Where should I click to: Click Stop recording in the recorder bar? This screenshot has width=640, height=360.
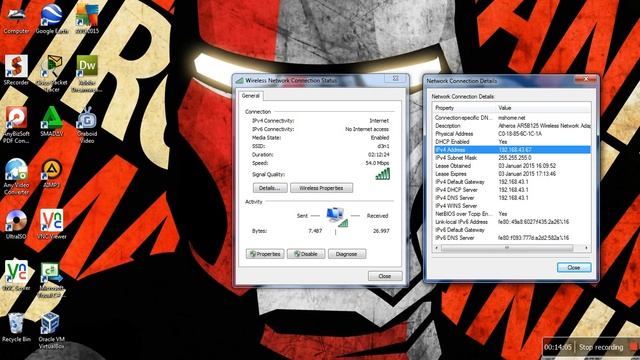[x=601, y=347]
